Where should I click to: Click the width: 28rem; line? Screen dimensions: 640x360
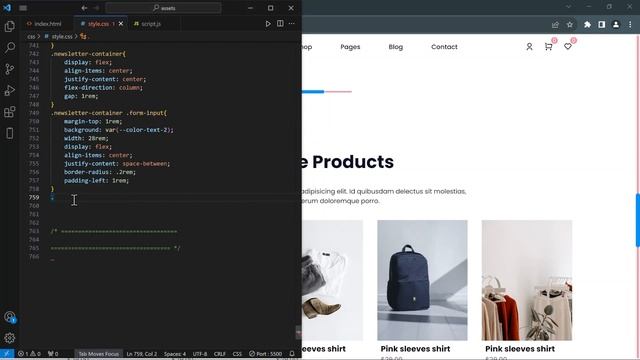tap(86, 138)
